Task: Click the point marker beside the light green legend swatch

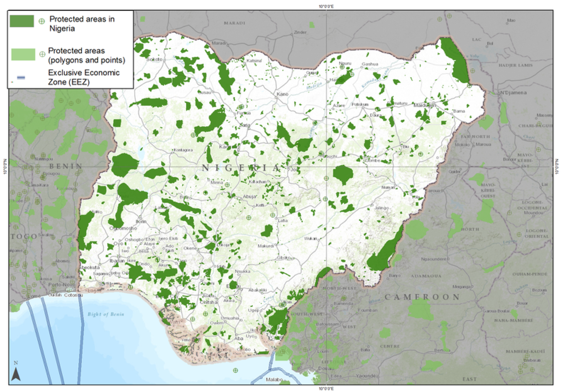Action: pyautogui.click(x=42, y=54)
